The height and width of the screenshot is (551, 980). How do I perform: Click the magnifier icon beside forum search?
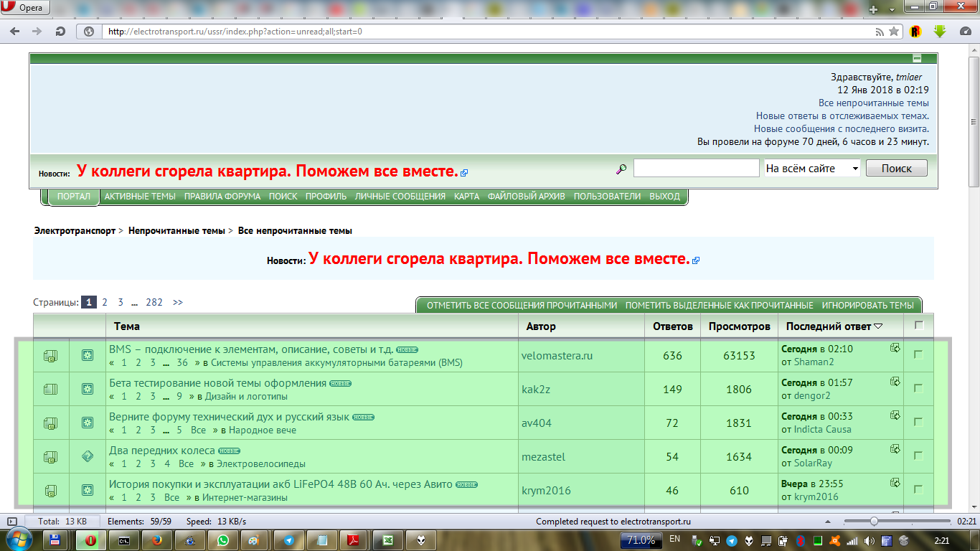[621, 169]
